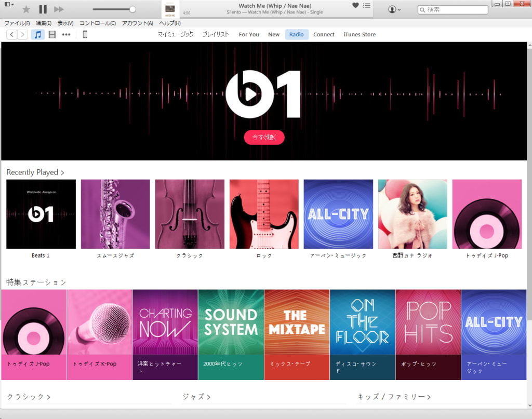This screenshot has height=419, width=532.
Task: Open featured All-City アーバン・ミュージック station
Action: (494, 334)
